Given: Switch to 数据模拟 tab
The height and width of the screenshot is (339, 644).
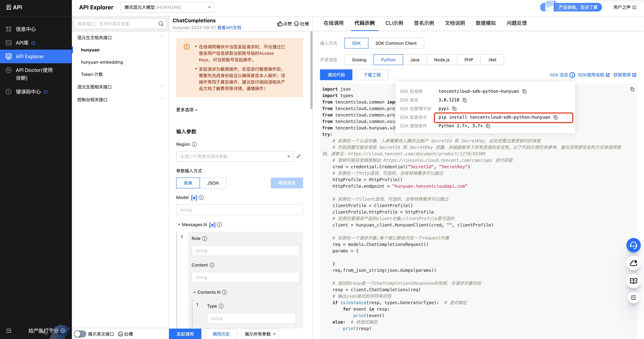Looking at the screenshot, I should (485, 23).
